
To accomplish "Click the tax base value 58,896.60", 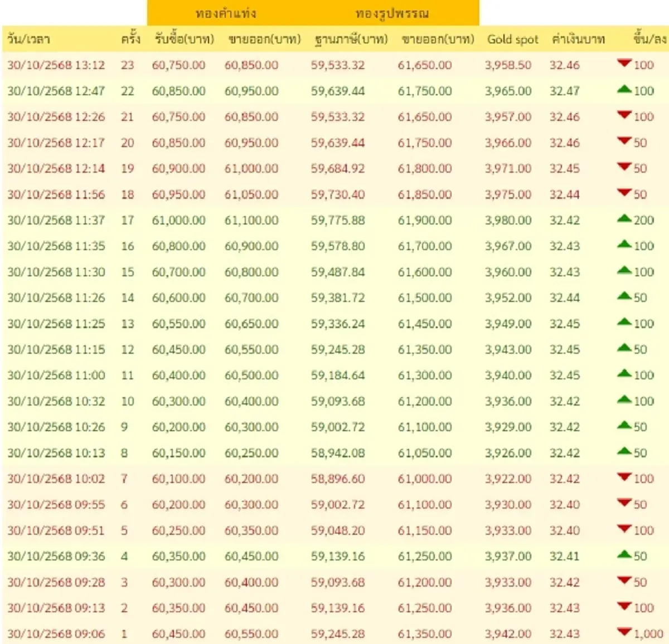I will click(x=338, y=479).
